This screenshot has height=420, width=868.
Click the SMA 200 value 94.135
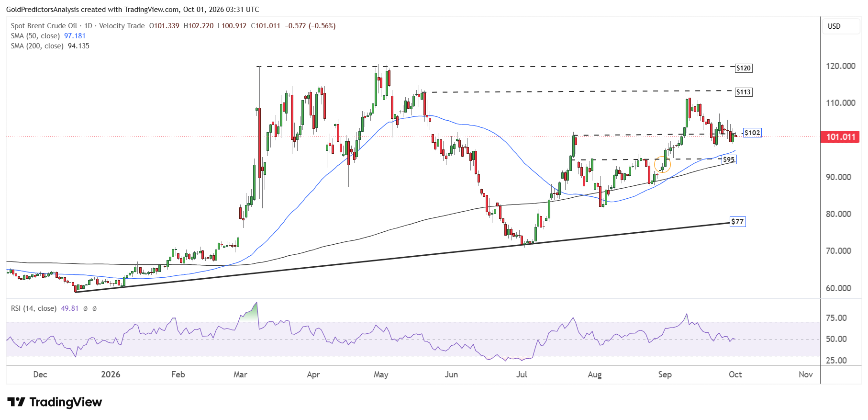[79, 46]
